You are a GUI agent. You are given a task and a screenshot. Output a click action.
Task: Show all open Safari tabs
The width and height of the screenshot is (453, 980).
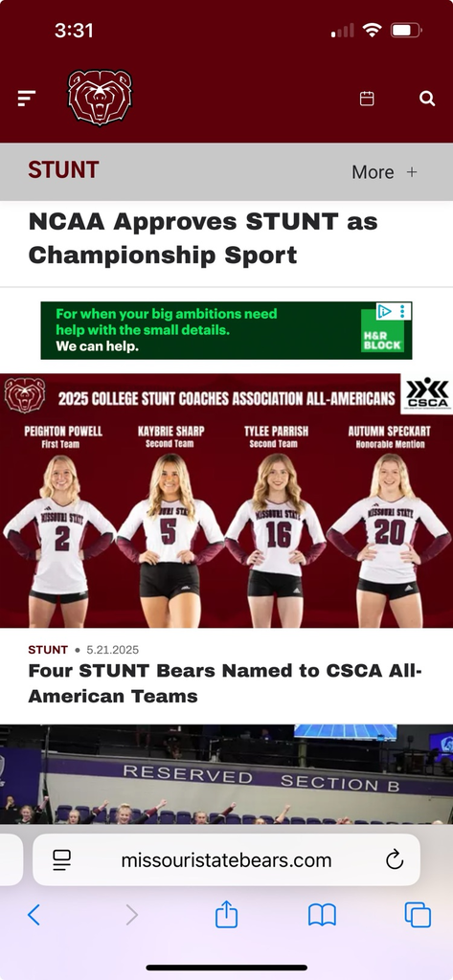pos(418,915)
